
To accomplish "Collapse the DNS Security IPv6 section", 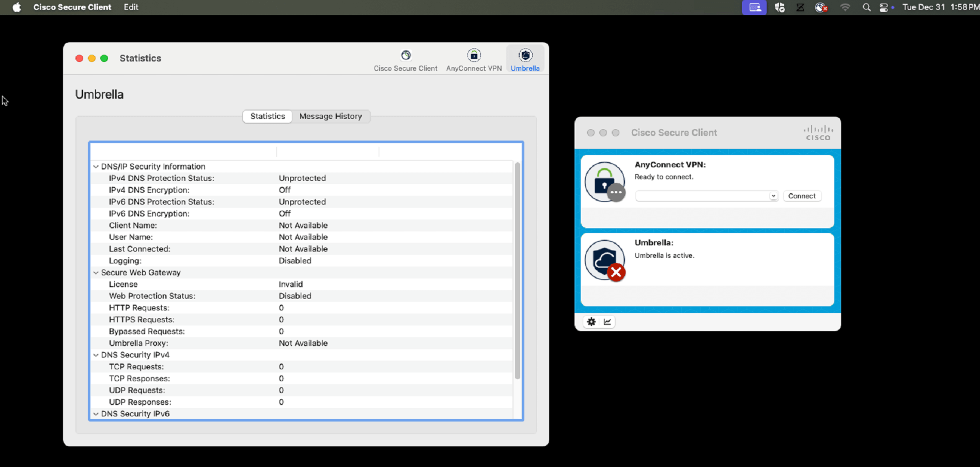I will (x=96, y=414).
